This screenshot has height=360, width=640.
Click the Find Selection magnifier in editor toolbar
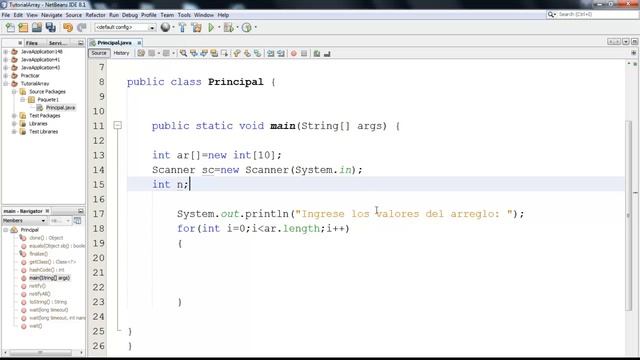183,53
